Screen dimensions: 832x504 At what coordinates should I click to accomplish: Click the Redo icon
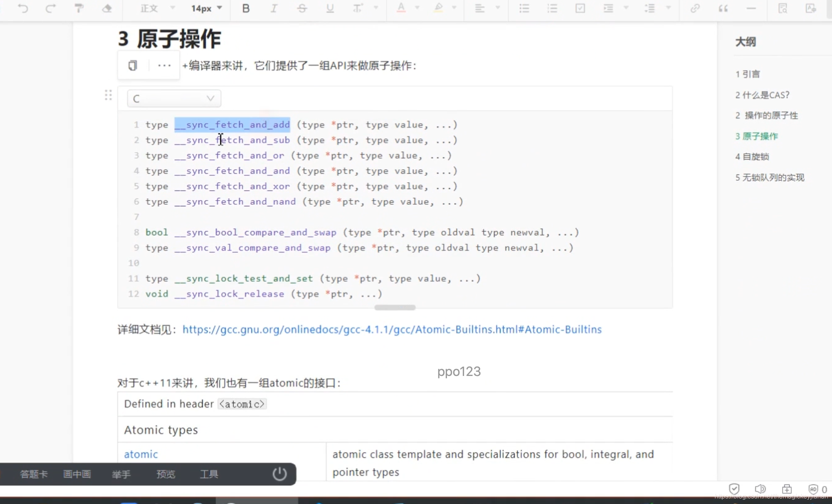(x=51, y=8)
